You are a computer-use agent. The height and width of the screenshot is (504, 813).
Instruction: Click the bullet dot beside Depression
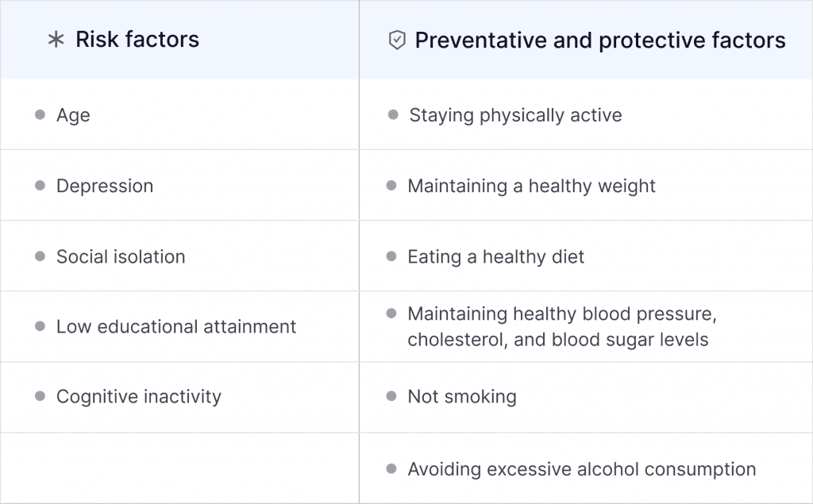(40, 186)
